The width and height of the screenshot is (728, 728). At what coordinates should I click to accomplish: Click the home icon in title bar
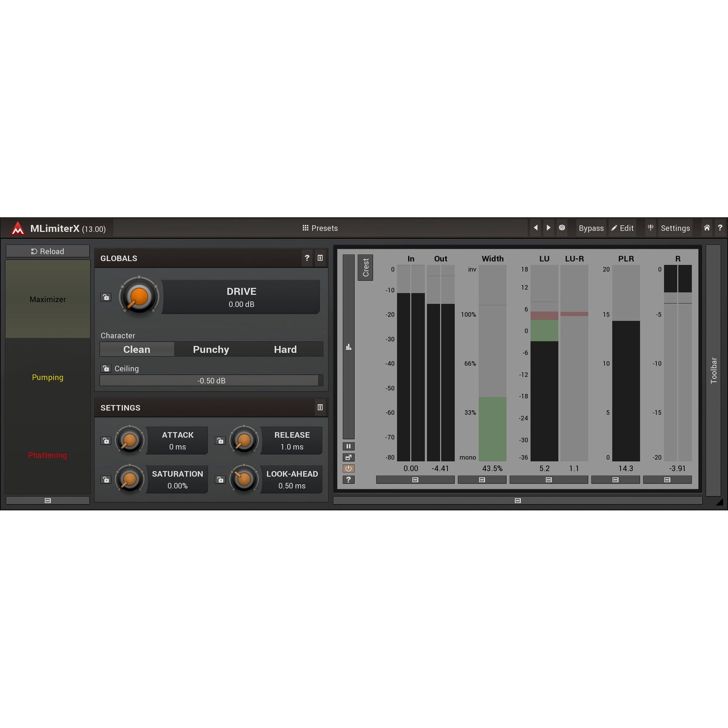click(x=707, y=228)
